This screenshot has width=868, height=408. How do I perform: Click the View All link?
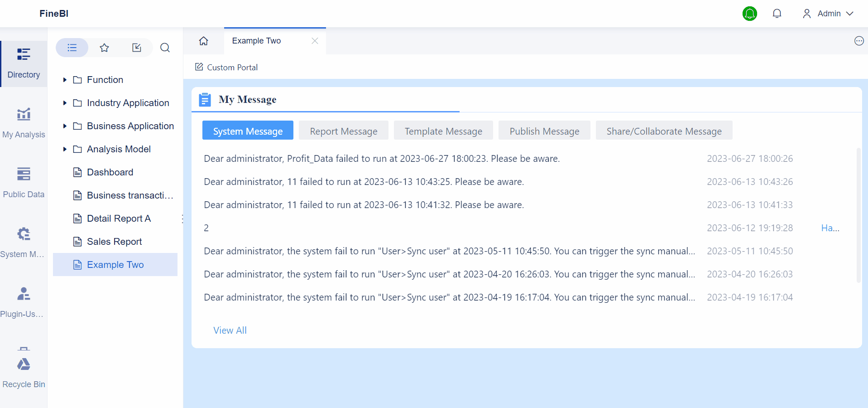(230, 330)
